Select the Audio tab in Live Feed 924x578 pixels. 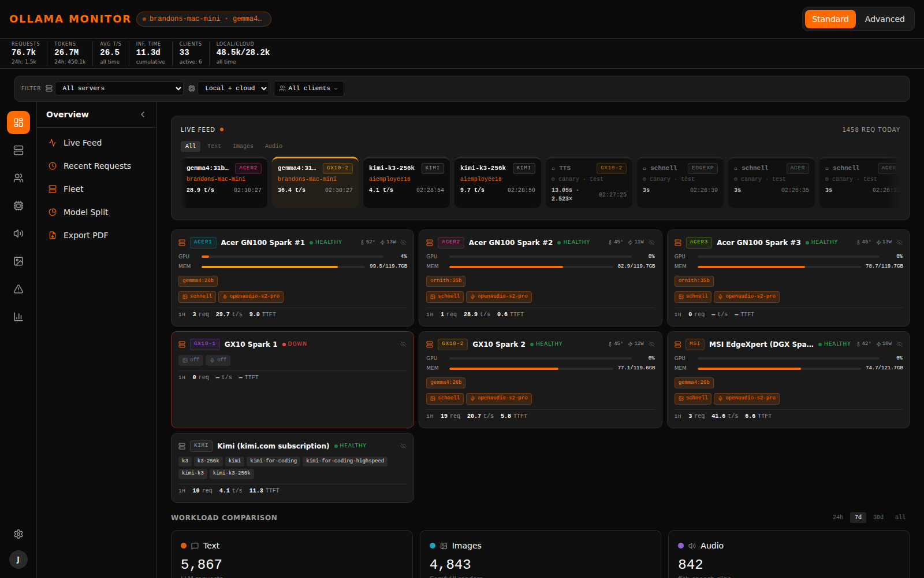click(274, 146)
